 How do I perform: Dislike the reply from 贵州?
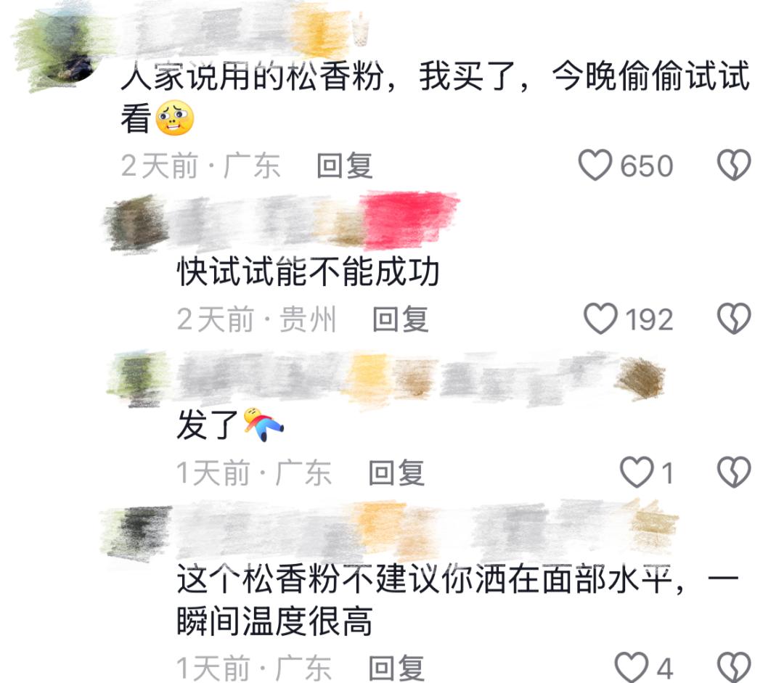point(733,319)
